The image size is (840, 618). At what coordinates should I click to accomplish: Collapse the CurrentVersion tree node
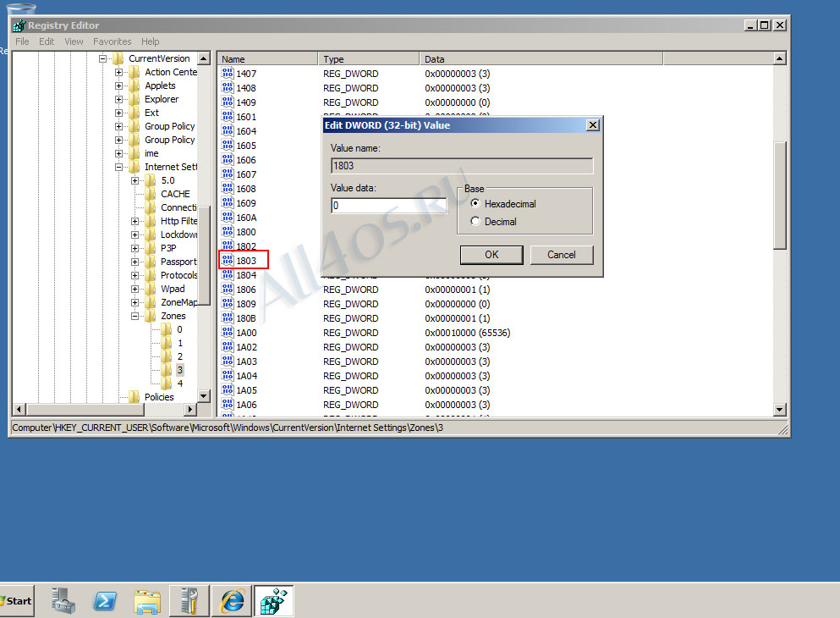click(102, 58)
